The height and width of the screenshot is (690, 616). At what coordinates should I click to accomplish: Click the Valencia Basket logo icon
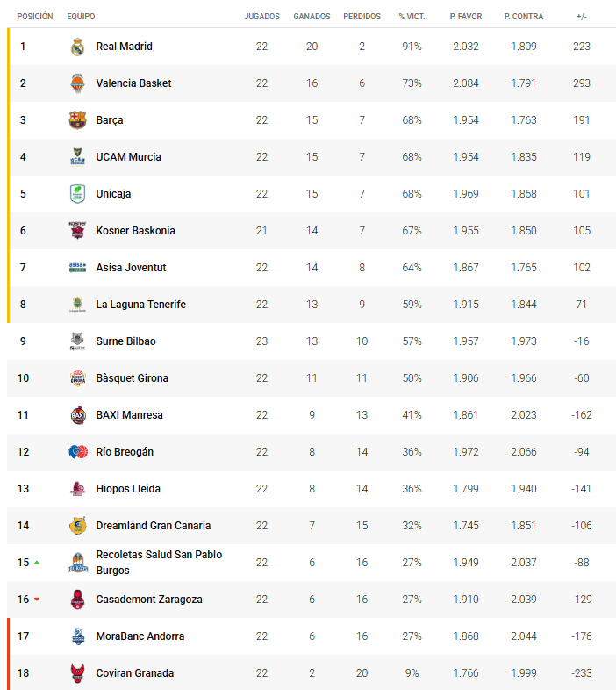(77, 83)
